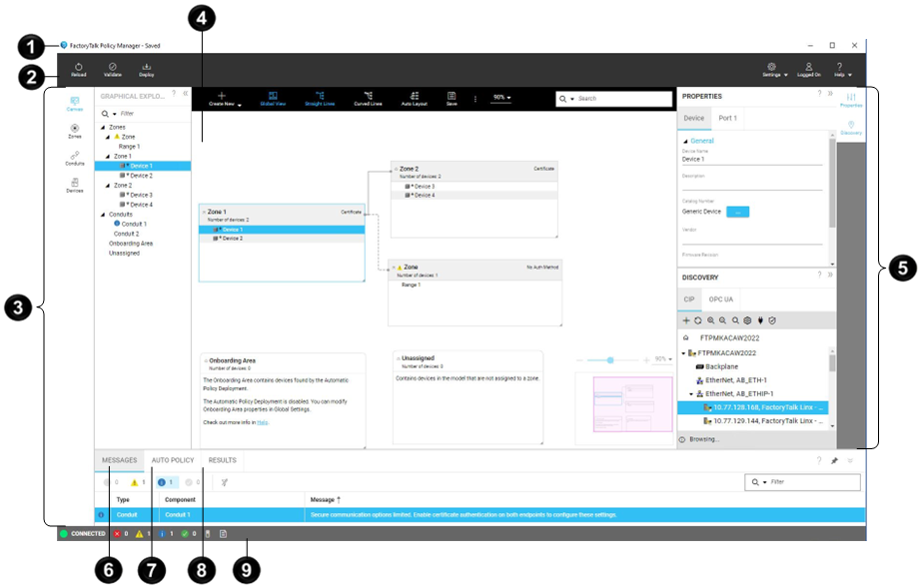
Task: Open the Settings gear menu
Action: coord(775,70)
